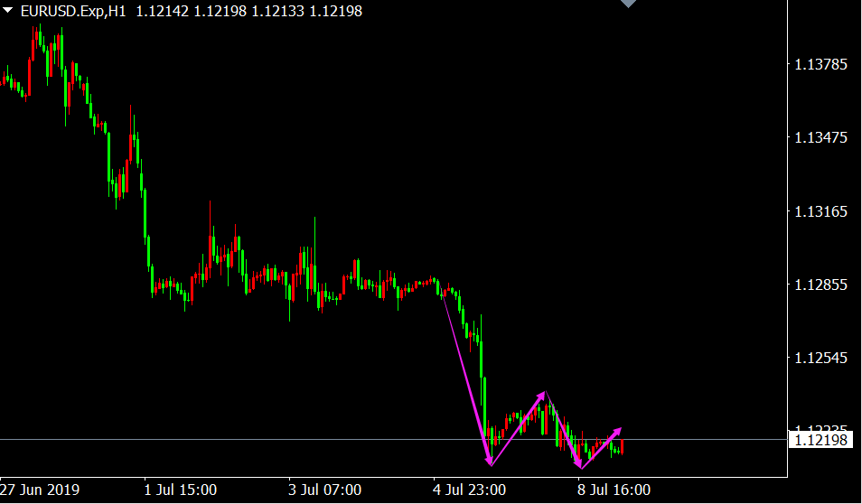Screen dimensions: 862x504
Task: Click the 1 Jul 15:00 time label
Action: click(x=181, y=490)
